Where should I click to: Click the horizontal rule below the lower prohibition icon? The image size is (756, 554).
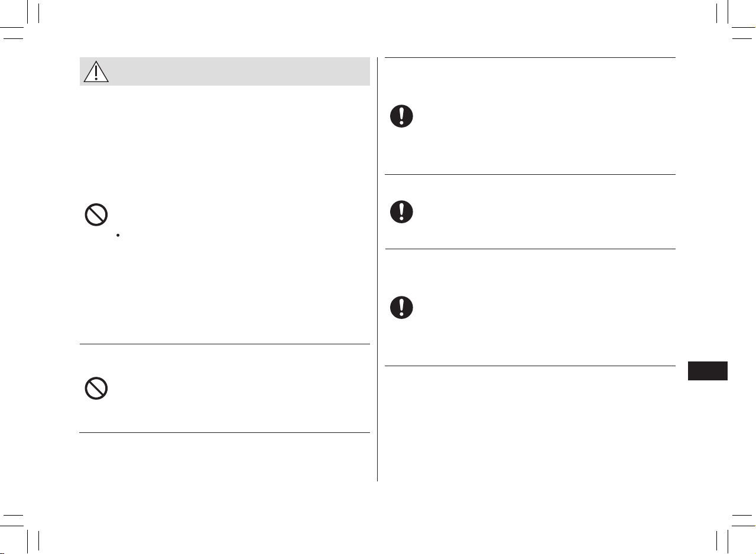click(225, 433)
